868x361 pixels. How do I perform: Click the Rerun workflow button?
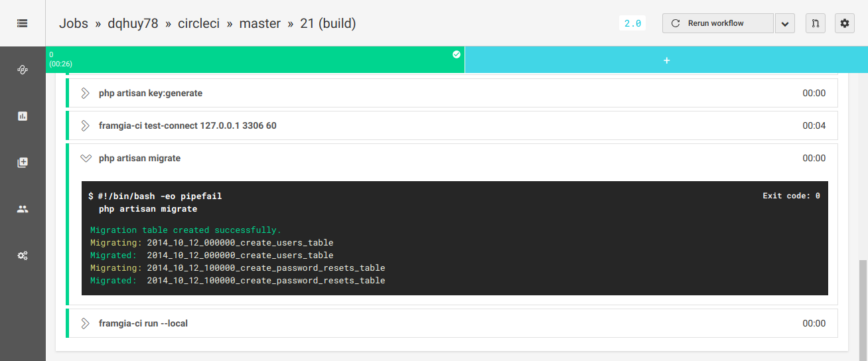(717, 23)
